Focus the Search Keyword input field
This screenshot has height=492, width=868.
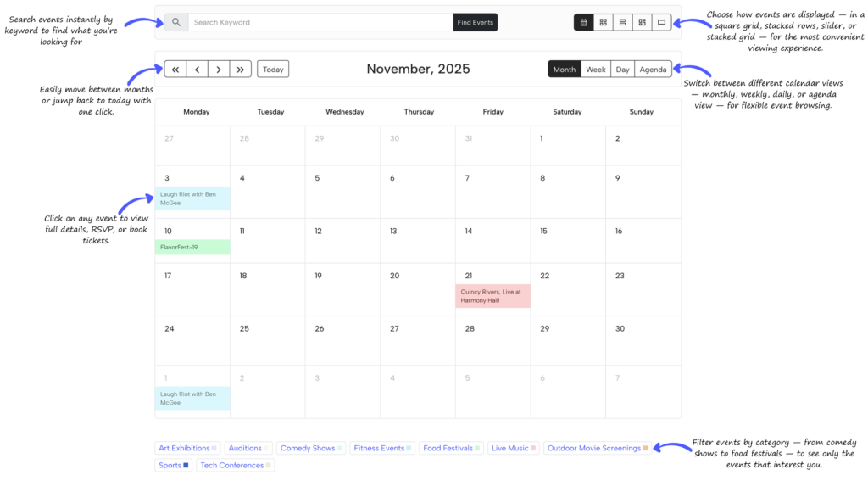[320, 23]
